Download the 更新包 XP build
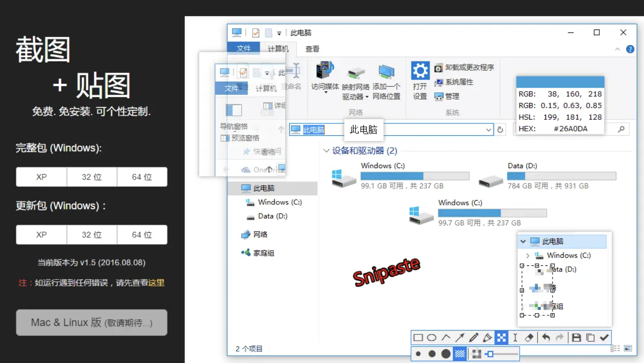 coord(41,235)
